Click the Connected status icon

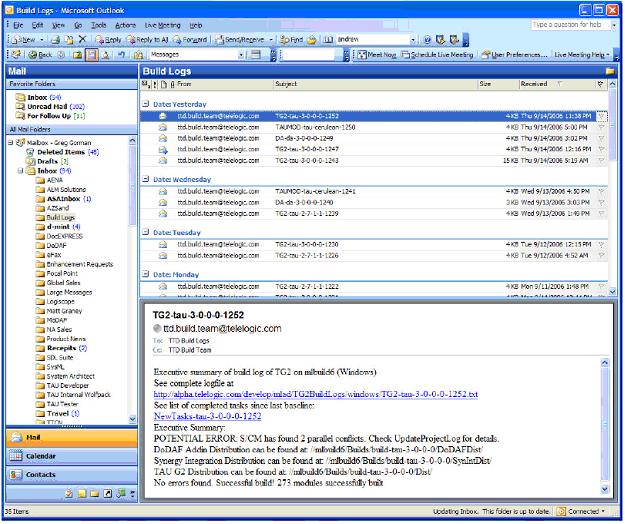tap(561, 511)
